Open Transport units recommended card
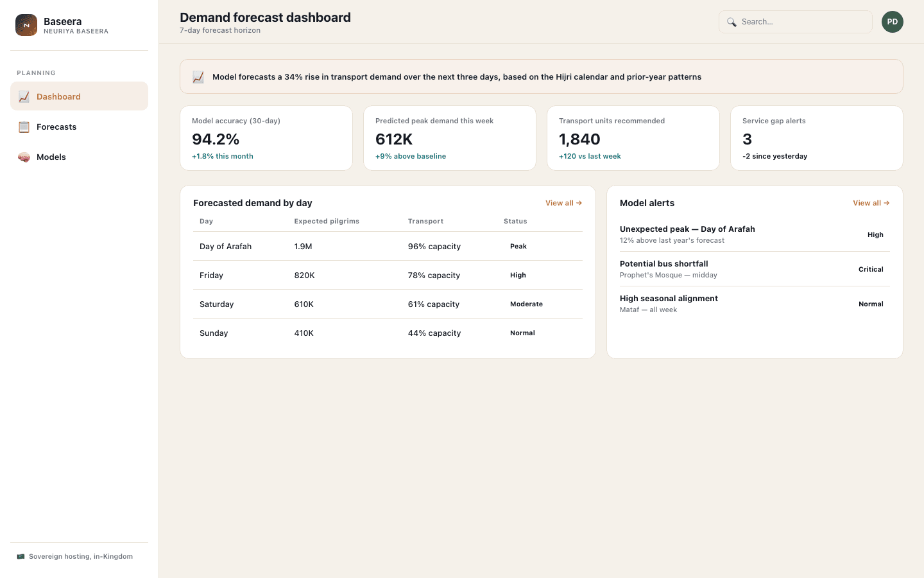924x578 pixels. tap(633, 138)
